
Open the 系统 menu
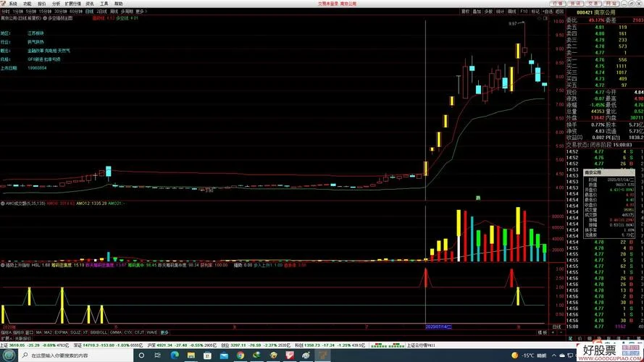click(13, 4)
